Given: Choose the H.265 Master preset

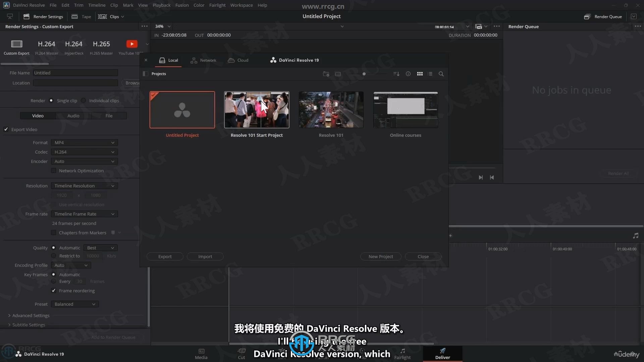Looking at the screenshot, I should click(x=101, y=47).
